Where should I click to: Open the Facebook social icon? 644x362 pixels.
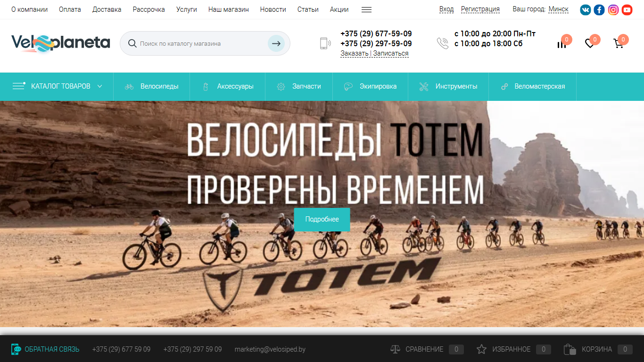point(599,9)
